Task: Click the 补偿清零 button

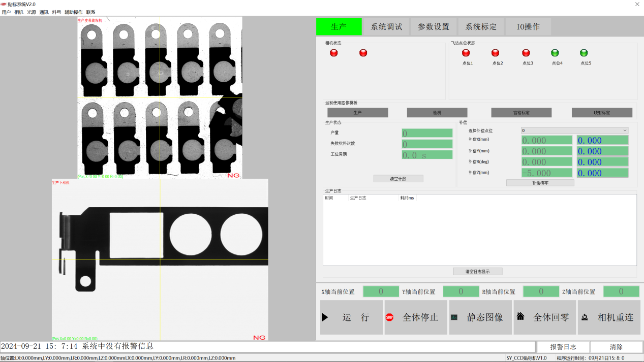Action: [x=540, y=183]
